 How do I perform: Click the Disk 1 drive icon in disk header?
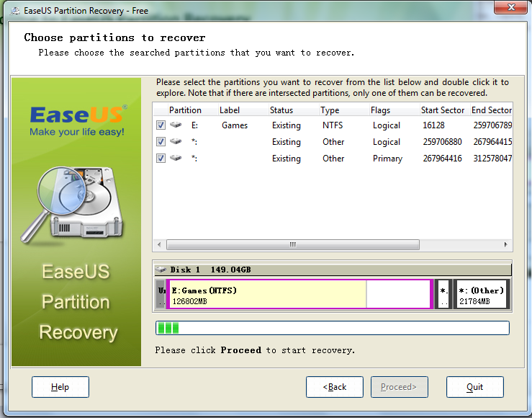(x=161, y=270)
